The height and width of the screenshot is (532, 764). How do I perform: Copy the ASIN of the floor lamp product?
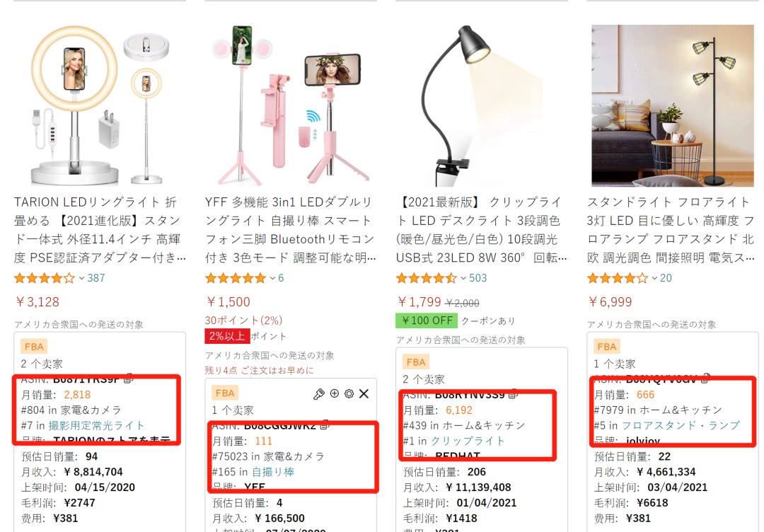pyautogui.click(x=706, y=378)
